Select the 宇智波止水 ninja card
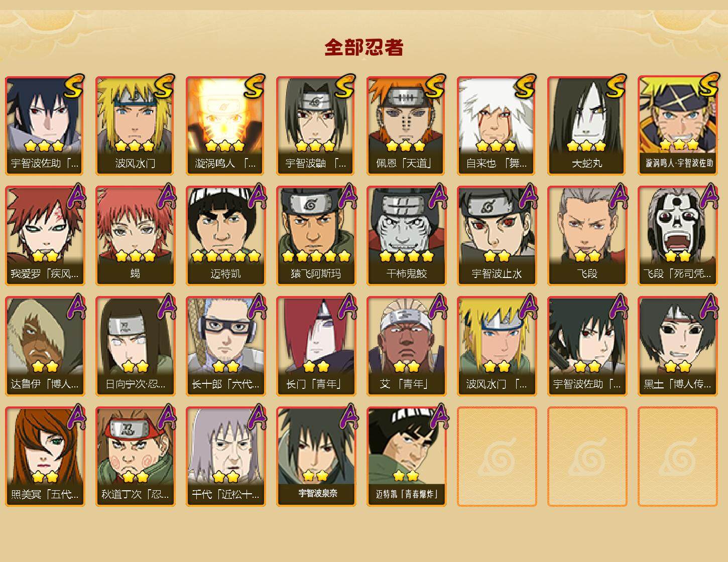Image resolution: width=728 pixels, height=562 pixels. click(497, 236)
